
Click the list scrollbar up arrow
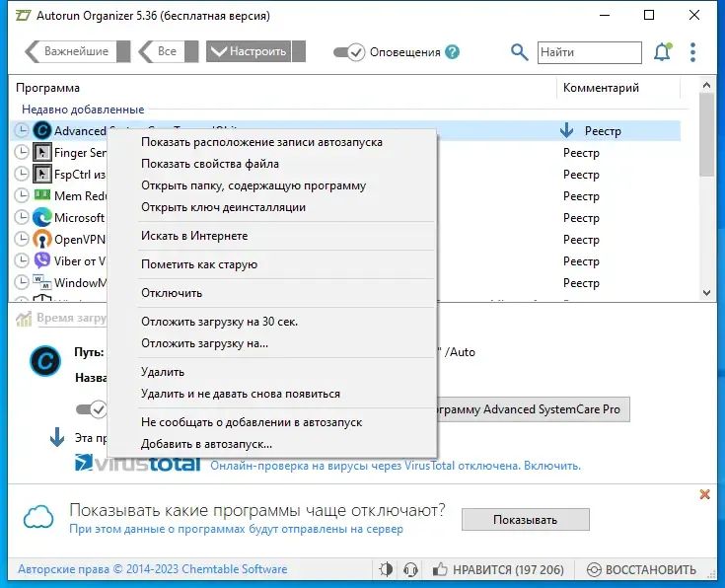(x=706, y=85)
